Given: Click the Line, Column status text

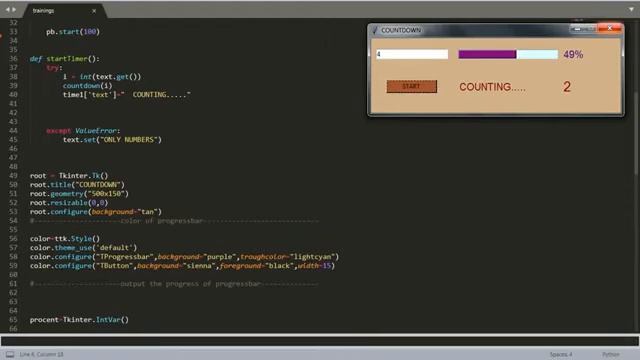Looking at the screenshot, I should tap(41, 354).
